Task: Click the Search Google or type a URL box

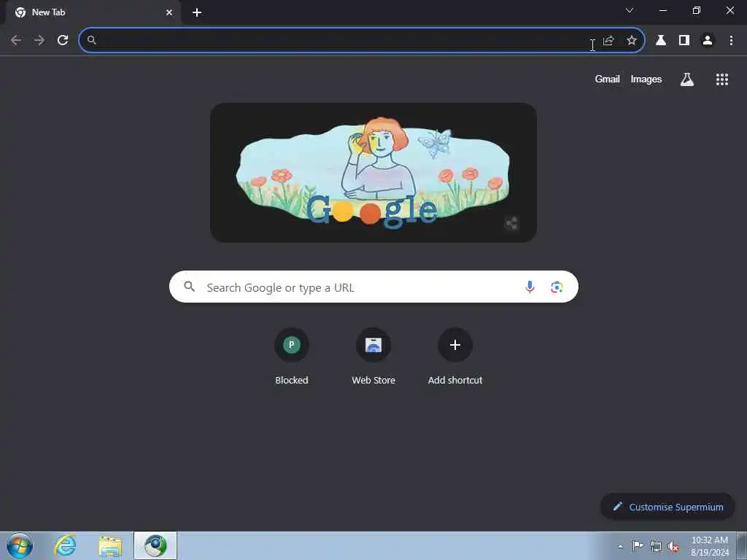Action: point(373,287)
